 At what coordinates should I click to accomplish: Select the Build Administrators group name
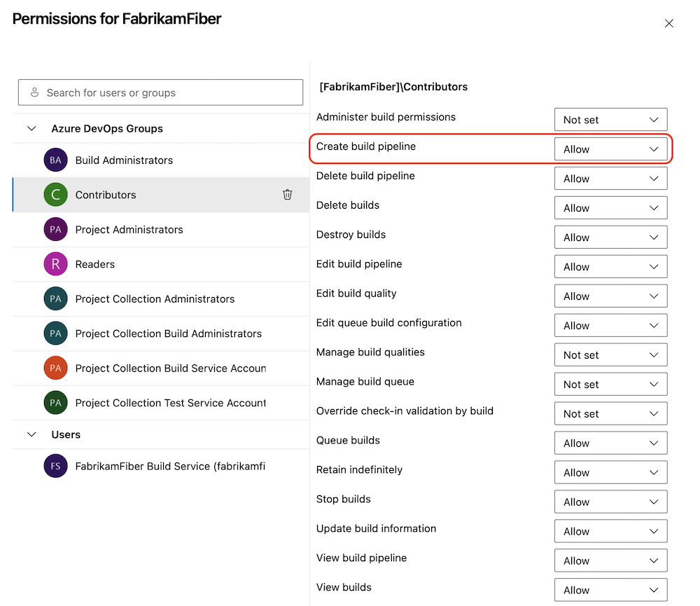tap(124, 160)
